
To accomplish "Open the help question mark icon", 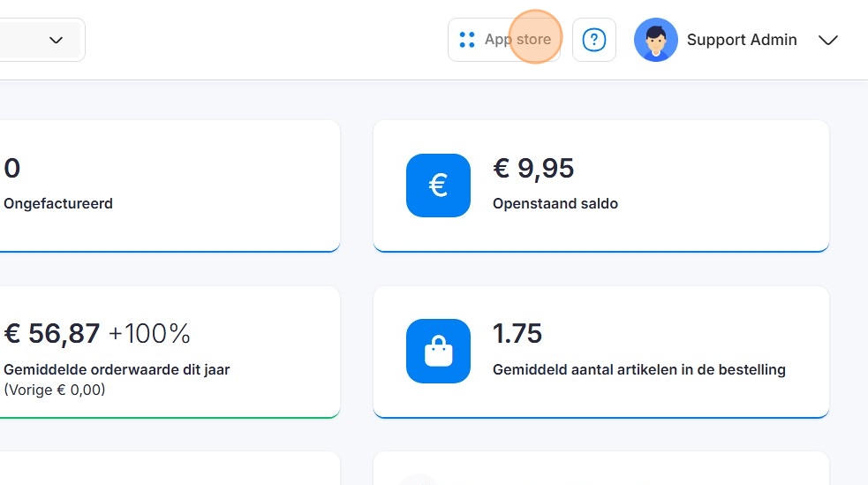I will point(594,40).
